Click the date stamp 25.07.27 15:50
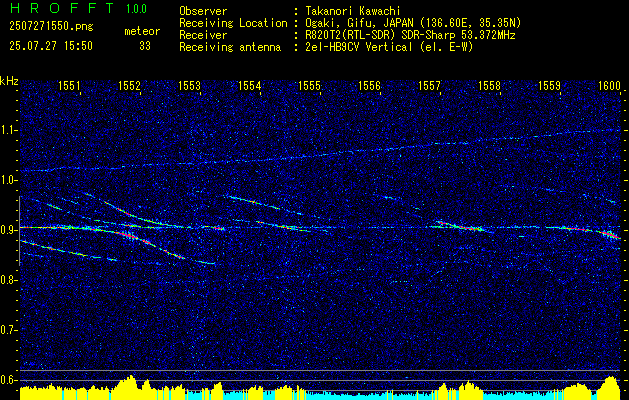This screenshot has height=400, width=629. click(51, 46)
